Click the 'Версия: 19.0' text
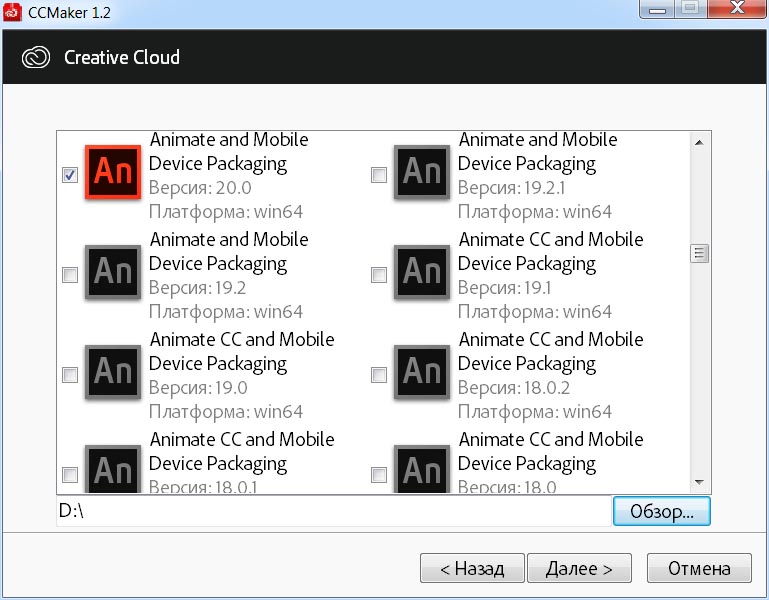The height and width of the screenshot is (600, 769). tap(198, 388)
